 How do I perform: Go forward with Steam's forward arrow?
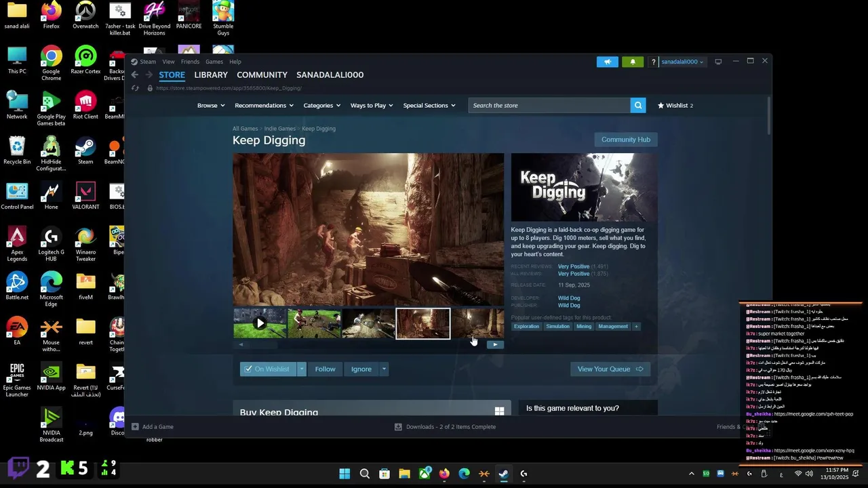pos(149,75)
